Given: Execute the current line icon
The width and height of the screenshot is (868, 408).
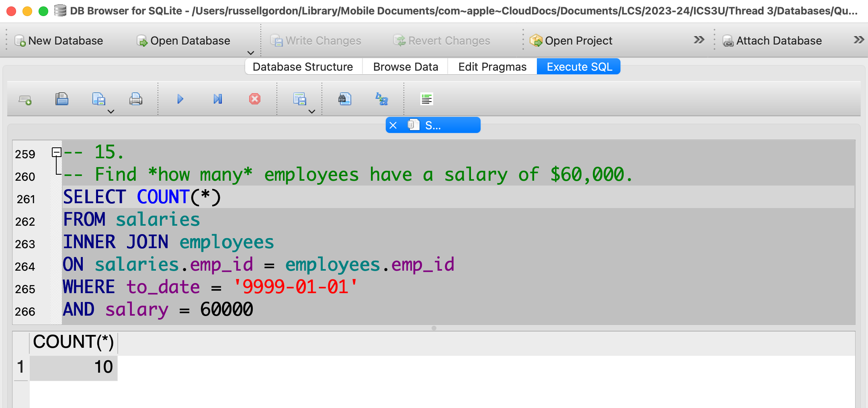Looking at the screenshot, I should pos(217,99).
